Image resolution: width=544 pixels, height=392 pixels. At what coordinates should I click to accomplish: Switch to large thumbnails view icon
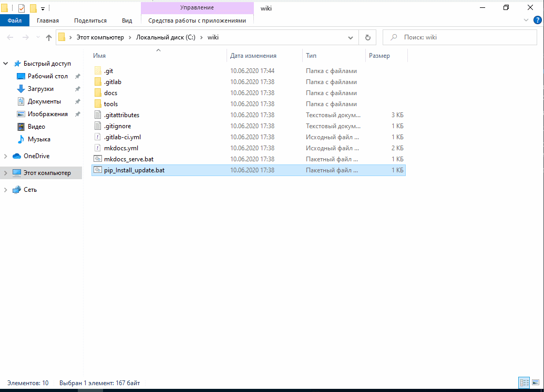click(x=535, y=383)
